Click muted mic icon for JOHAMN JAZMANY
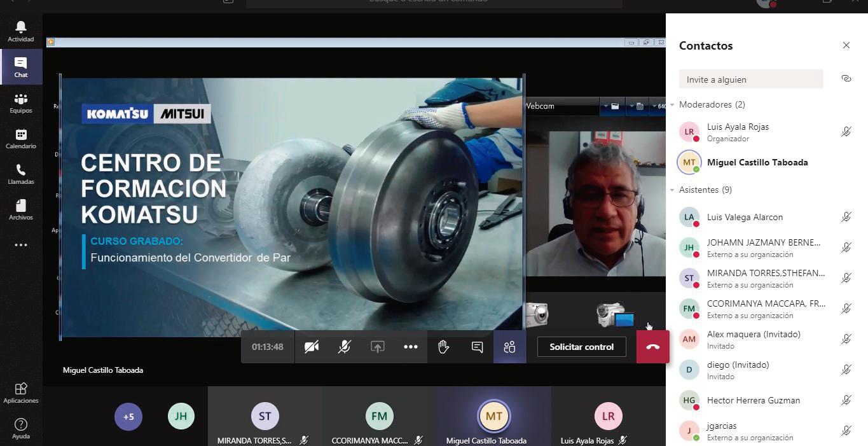The image size is (868, 446). click(x=846, y=247)
